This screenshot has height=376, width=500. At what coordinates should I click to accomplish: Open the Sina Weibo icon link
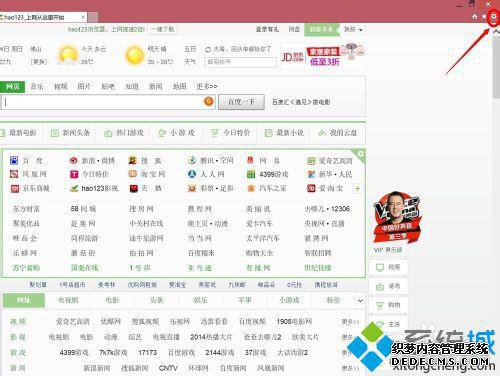73,160
